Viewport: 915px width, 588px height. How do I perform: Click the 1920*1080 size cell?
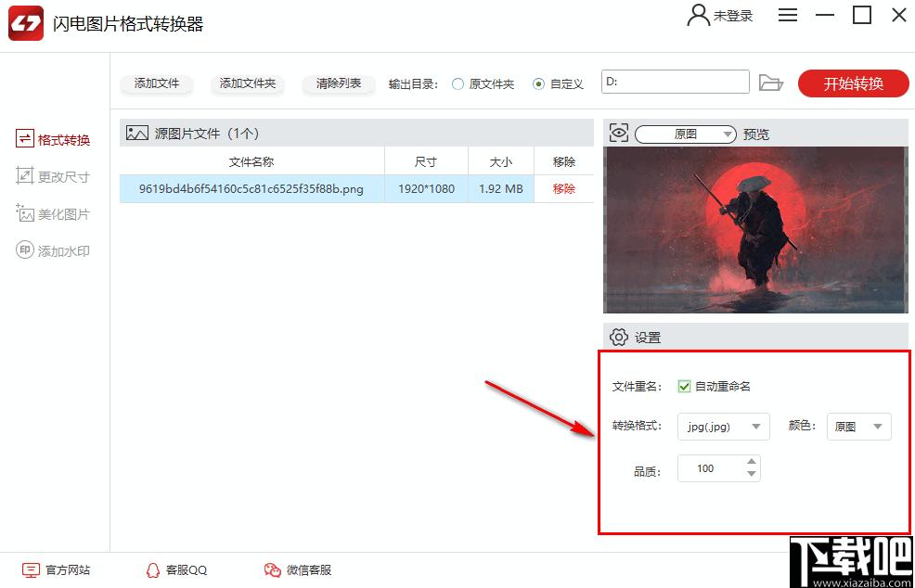(426, 189)
